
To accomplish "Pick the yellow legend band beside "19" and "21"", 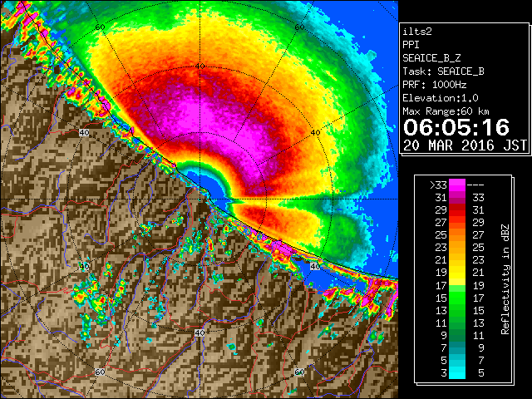I will tap(457, 273).
